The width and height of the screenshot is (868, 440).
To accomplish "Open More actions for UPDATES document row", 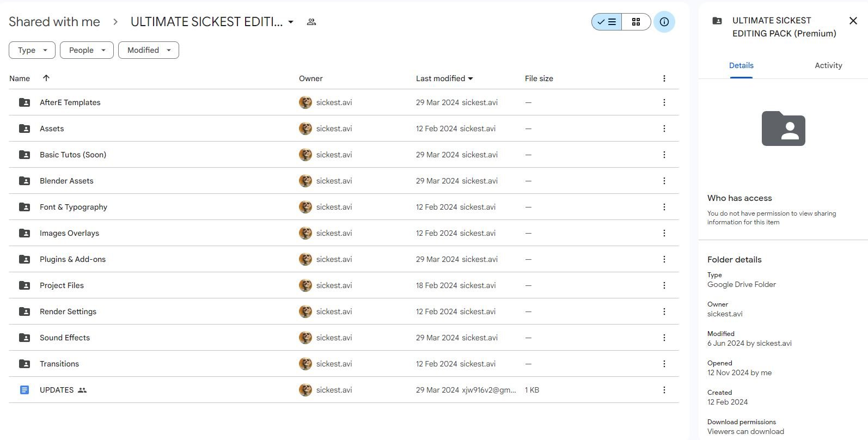I will point(664,390).
